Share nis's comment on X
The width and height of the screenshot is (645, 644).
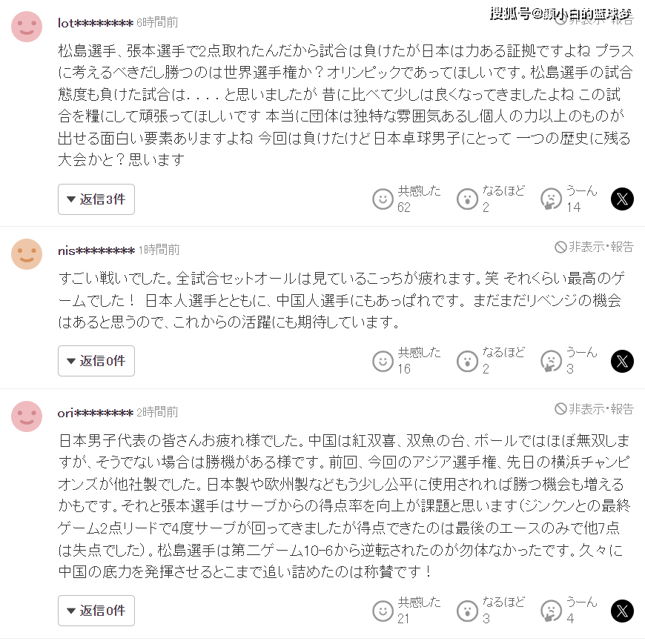pos(622,361)
